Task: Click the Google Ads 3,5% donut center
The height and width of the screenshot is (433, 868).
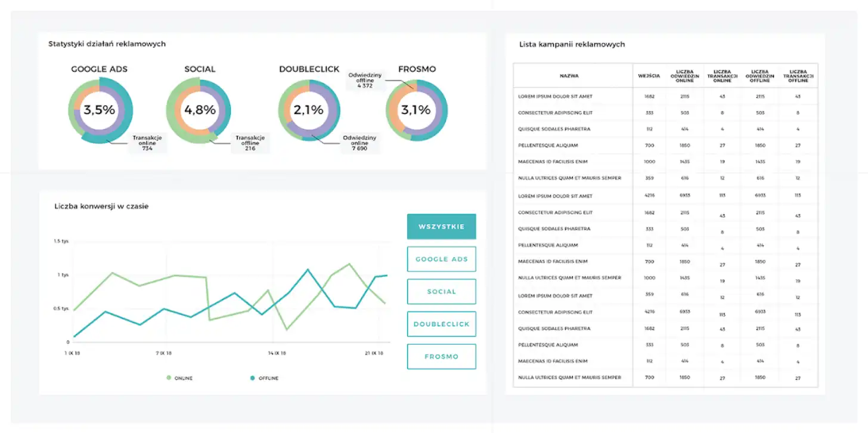Action: [100, 110]
